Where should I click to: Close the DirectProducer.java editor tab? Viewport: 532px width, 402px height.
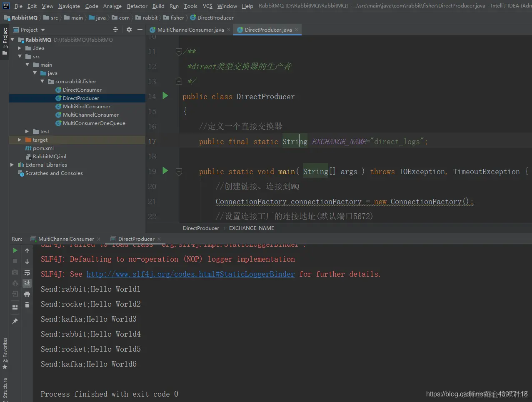(x=297, y=30)
